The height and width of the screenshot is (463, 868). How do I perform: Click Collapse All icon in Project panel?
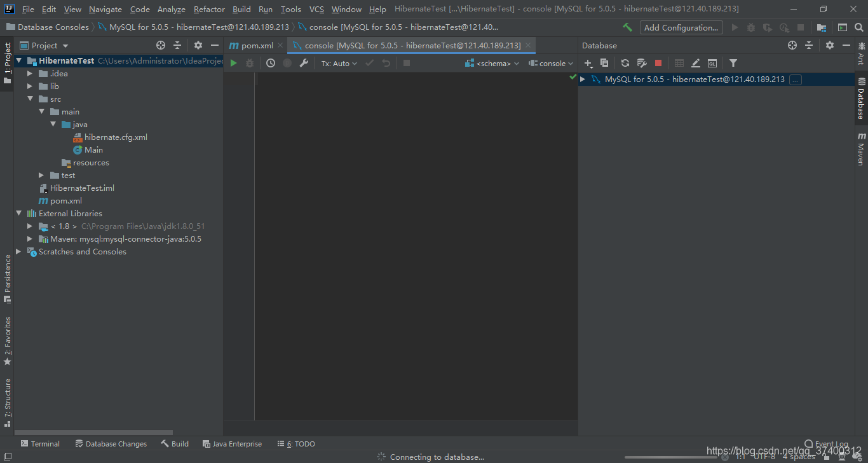point(177,45)
